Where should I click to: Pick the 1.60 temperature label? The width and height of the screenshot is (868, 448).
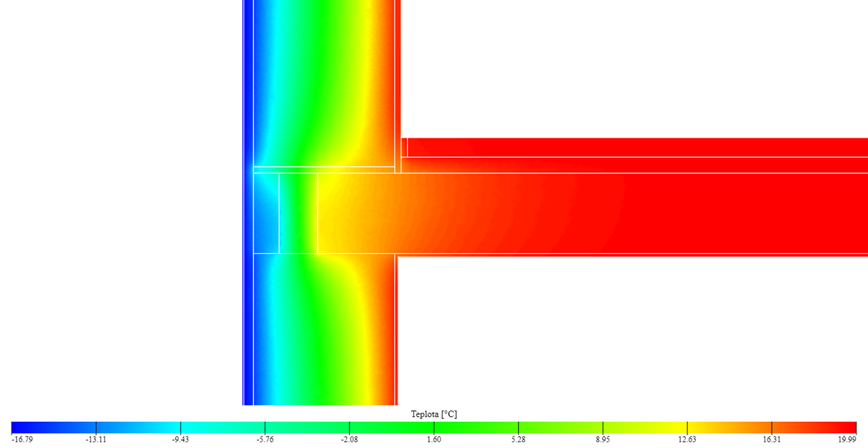pyautogui.click(x=434, y=439)
